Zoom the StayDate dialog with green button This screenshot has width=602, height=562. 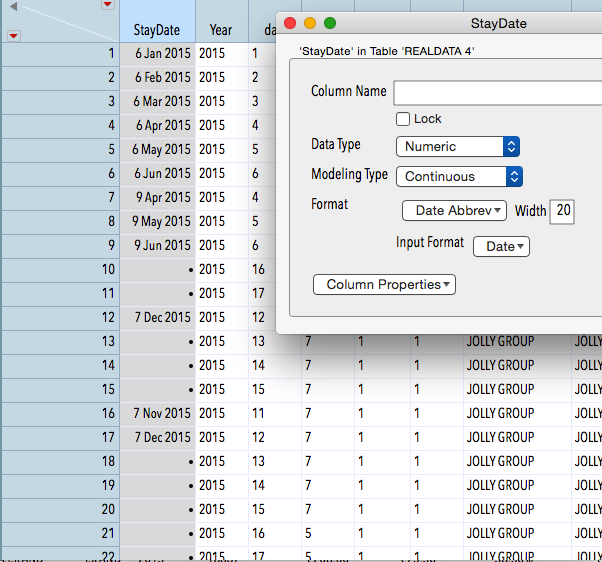(x=330, y=23)
